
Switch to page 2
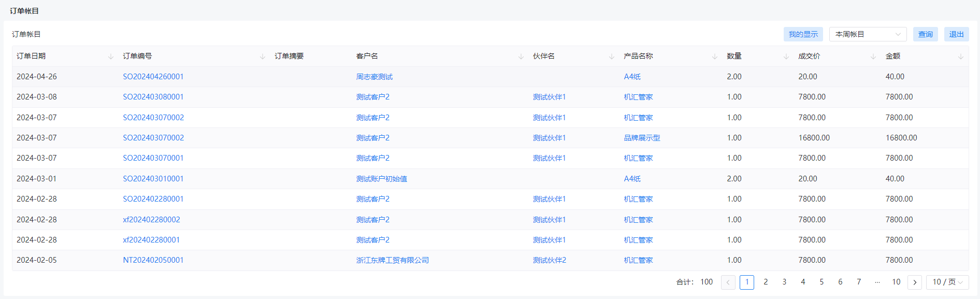coord(766,282)
